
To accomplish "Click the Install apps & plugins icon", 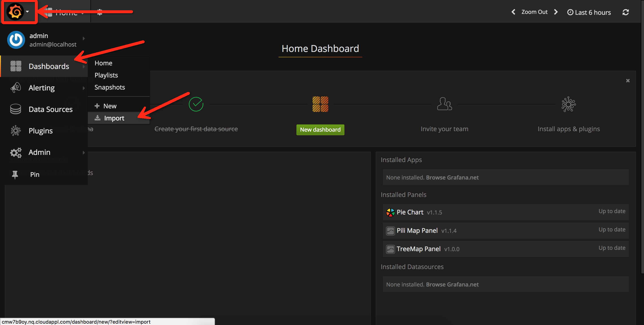I will point(569,104).
